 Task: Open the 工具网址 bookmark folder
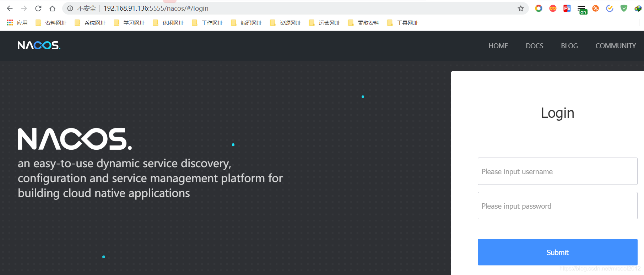coord(403,23)
